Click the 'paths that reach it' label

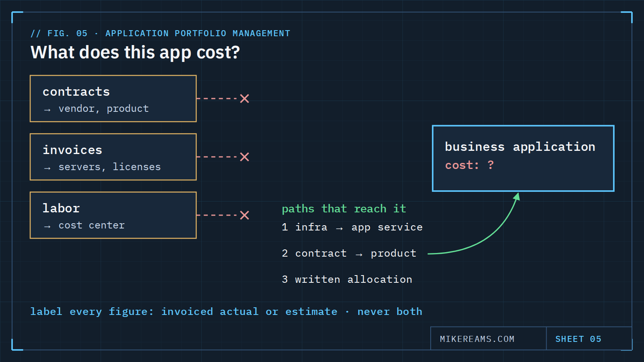pyautogui.click(x=344, y=209)
